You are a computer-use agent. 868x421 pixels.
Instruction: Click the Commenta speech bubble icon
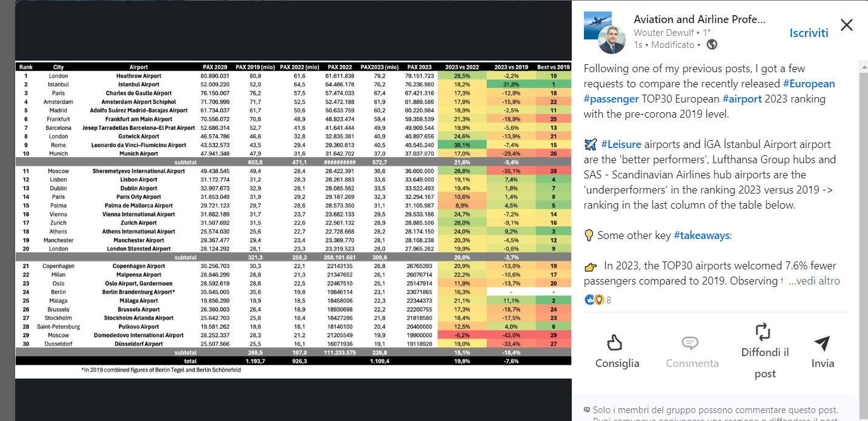click(690, 344)
